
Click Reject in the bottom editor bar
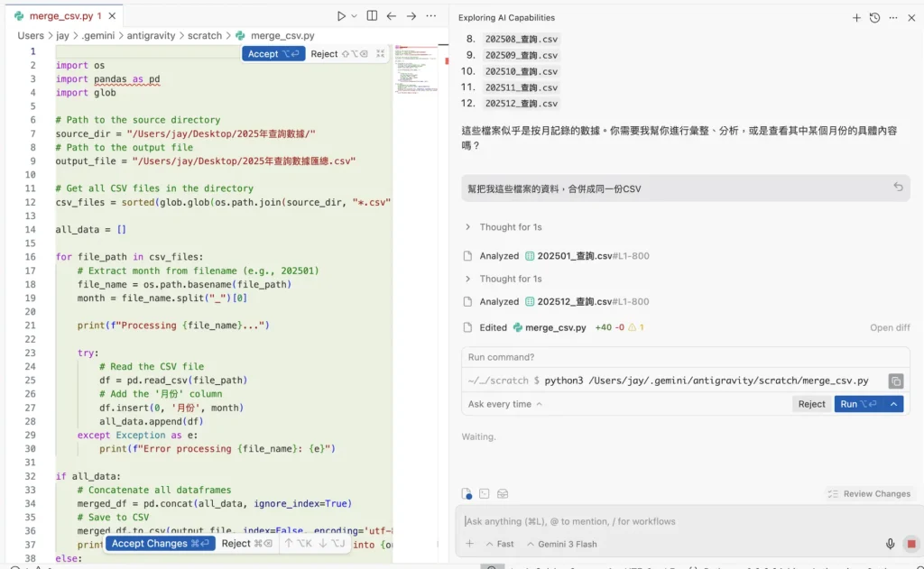point(247,543)
